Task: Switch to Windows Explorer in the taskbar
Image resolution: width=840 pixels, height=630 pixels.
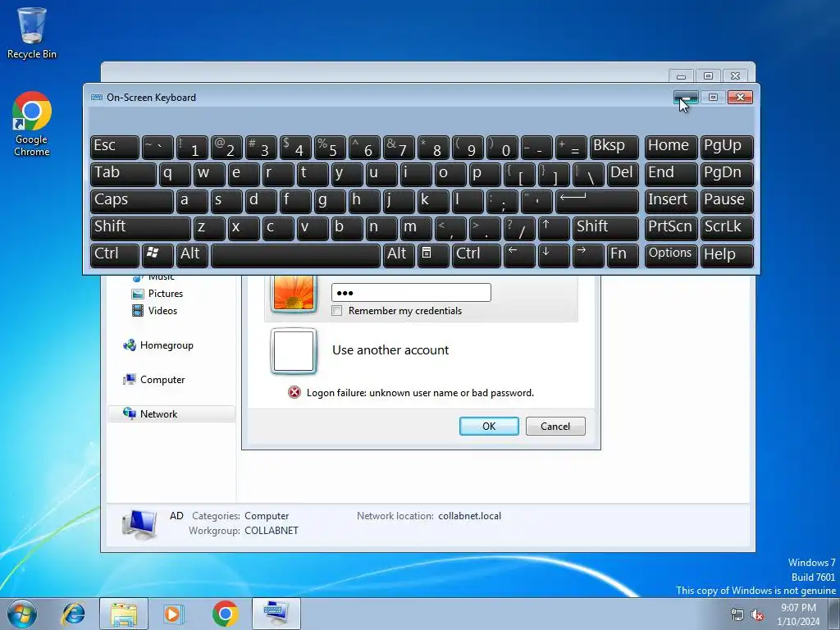Action: pos(124,614)
